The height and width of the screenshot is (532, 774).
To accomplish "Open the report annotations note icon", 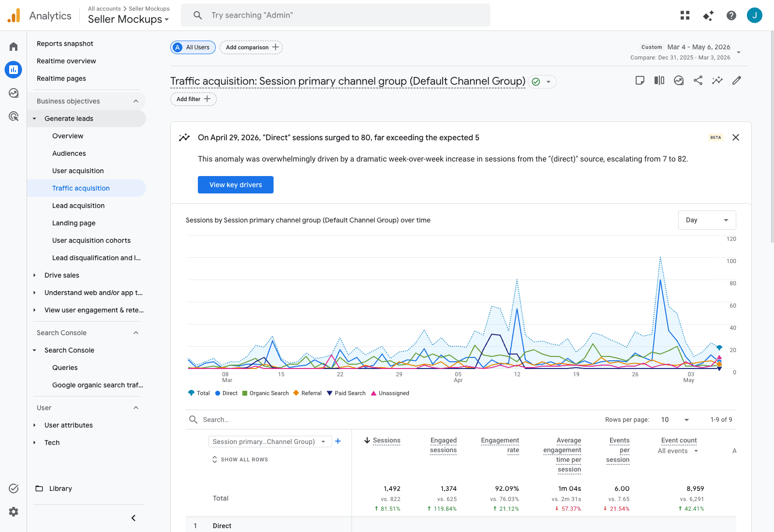I will pos(640,80).
